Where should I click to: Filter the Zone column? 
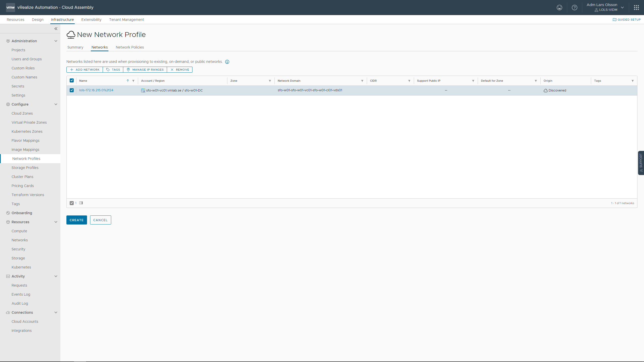pos(270,81)
